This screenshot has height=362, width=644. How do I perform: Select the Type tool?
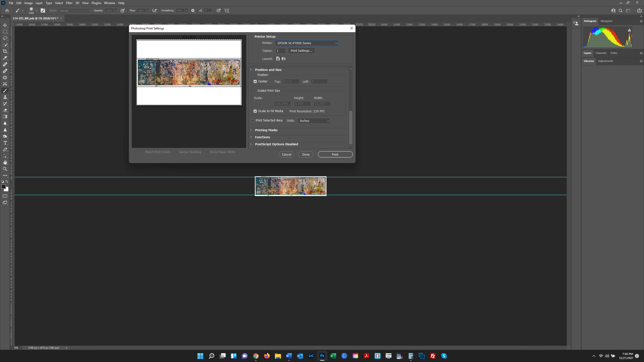pos(5,143)
